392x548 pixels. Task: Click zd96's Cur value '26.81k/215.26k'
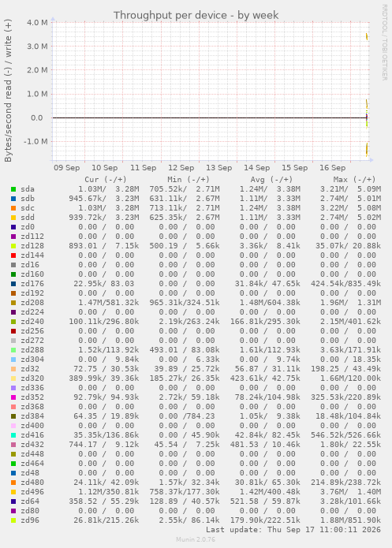tap(106, 520)
